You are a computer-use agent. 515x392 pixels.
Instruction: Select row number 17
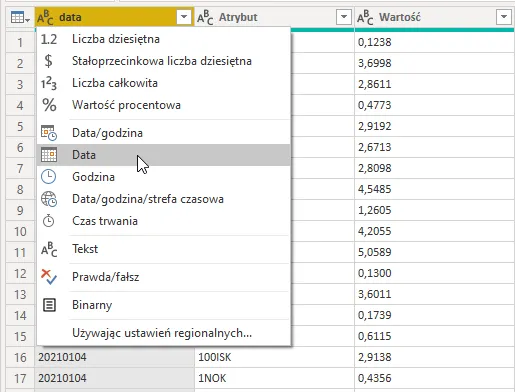[x=20, y=378]
